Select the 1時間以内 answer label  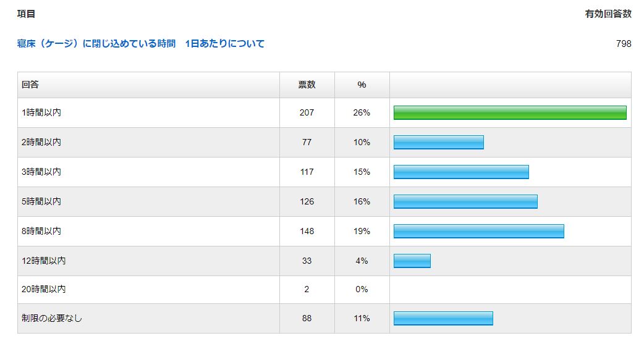click(41, 113)
